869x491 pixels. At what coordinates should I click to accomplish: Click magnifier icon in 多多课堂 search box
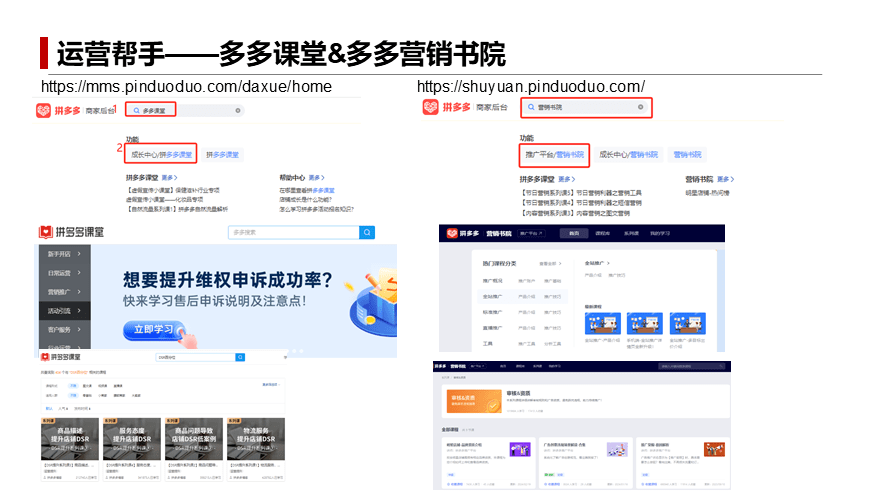(136, 110)
